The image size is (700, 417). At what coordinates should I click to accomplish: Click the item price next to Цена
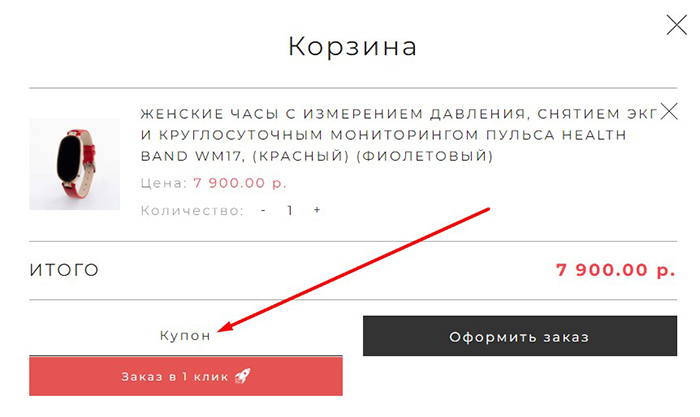tap(240, 184)
